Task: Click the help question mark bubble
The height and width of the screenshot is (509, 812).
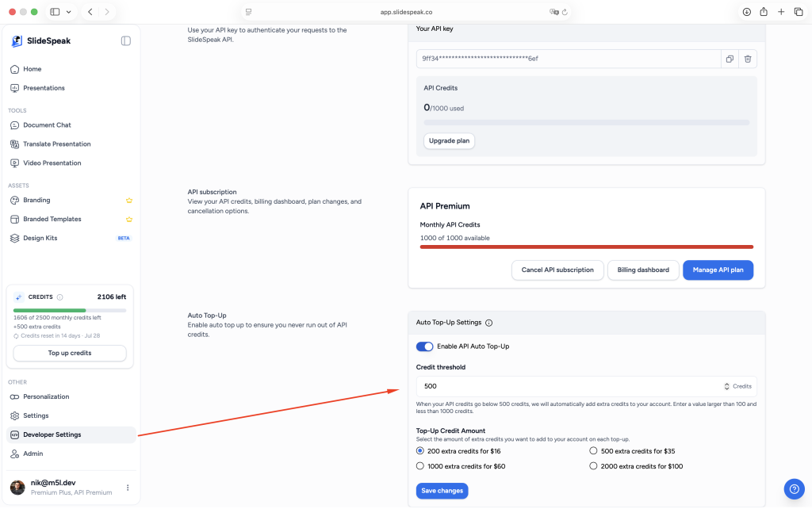Action: pos(794,489)
